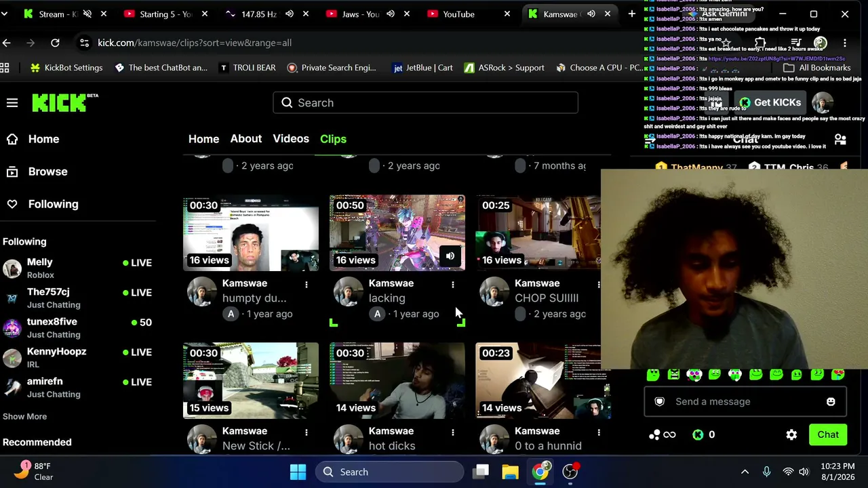Bookmark this page with the star icon
This screenshot has width=868, height=488.
point(726,43)
